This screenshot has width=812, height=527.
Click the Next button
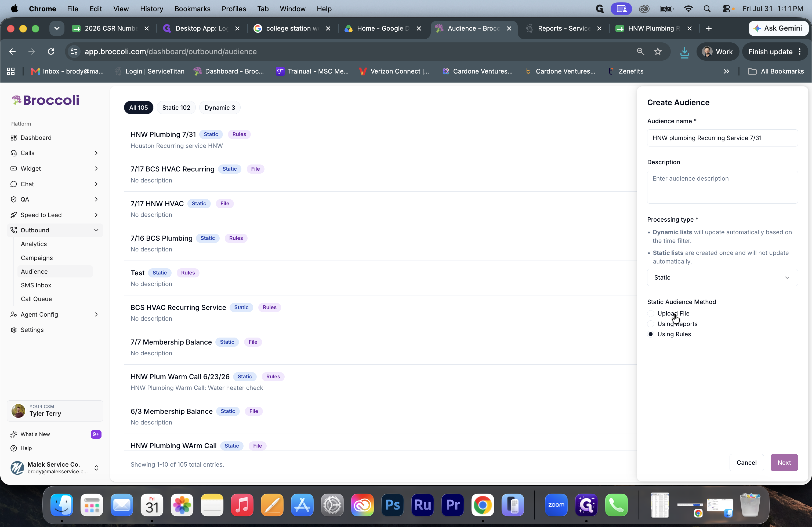784,463
